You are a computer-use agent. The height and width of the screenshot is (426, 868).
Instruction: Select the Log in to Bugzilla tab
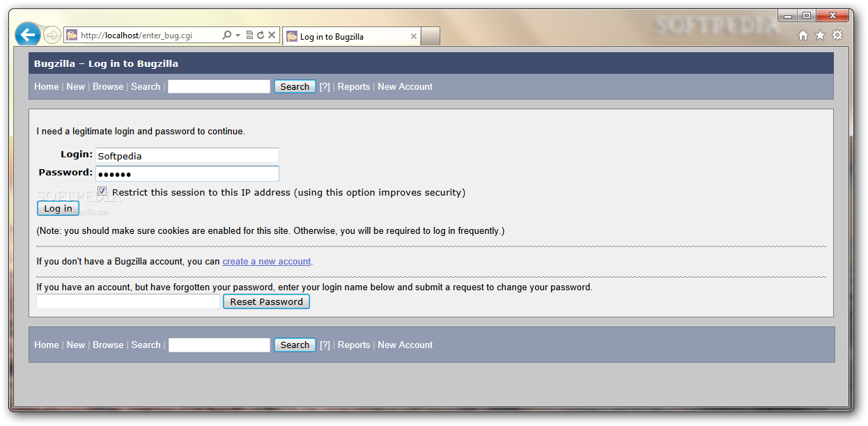352,36
